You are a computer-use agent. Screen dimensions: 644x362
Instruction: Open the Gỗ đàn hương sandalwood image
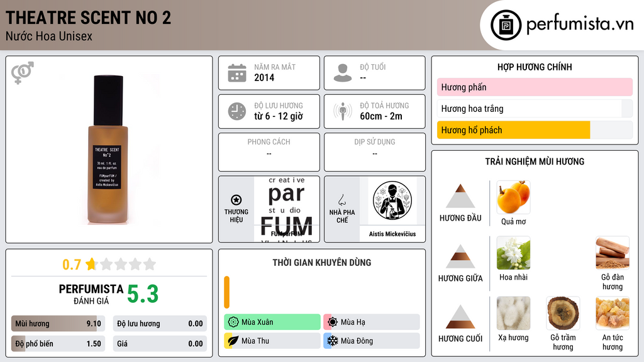click(x=613, y=253)
